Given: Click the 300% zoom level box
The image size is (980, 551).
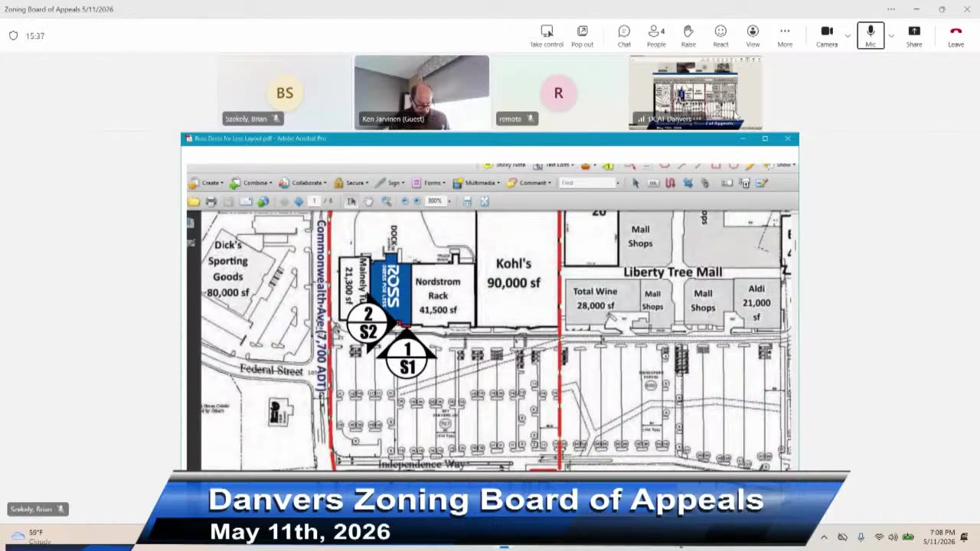Looking at the screenshot, I should (435, 201).
